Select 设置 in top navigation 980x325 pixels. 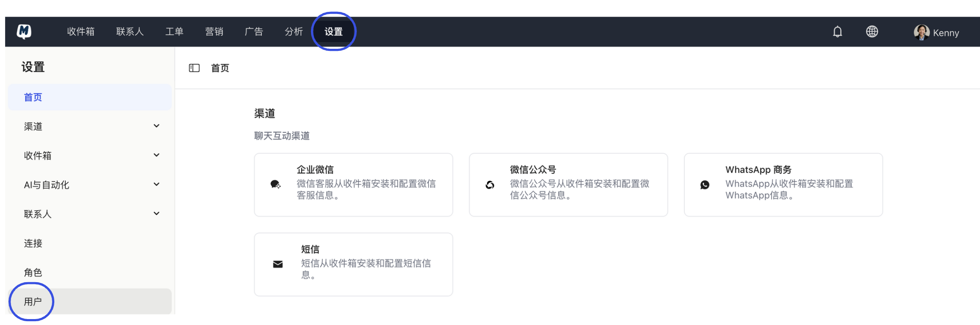pyautogui.click(x=333, y=32)
